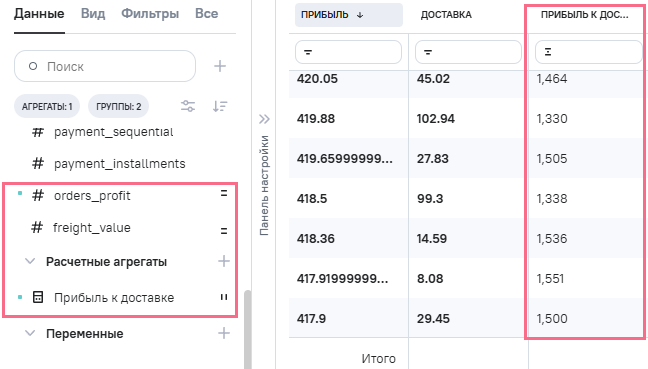Screen dimensions: 648x369
Task: Select the payment_installments field
Action: click(119, 164)
